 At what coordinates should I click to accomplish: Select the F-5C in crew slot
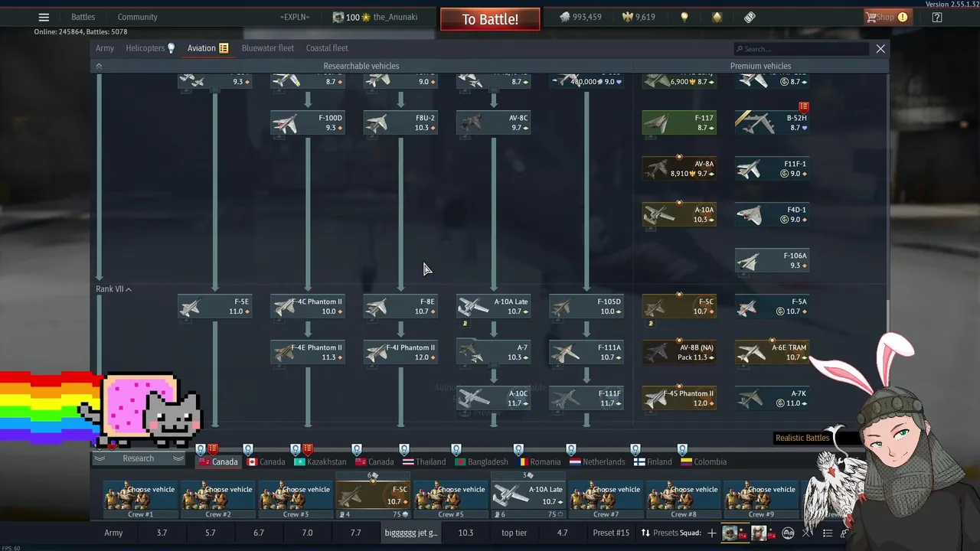coord(373,496)
